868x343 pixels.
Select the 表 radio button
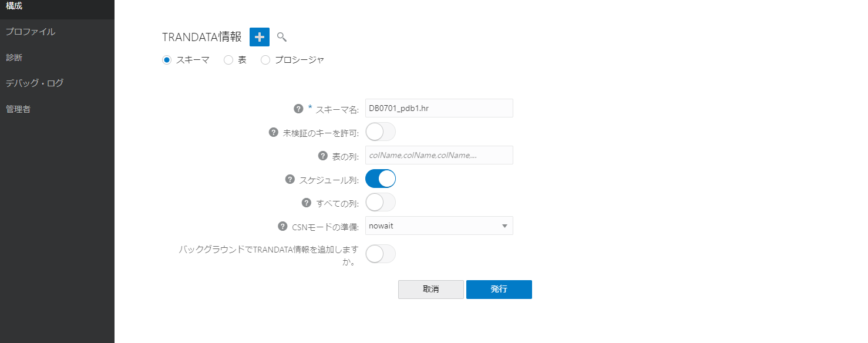228,60
